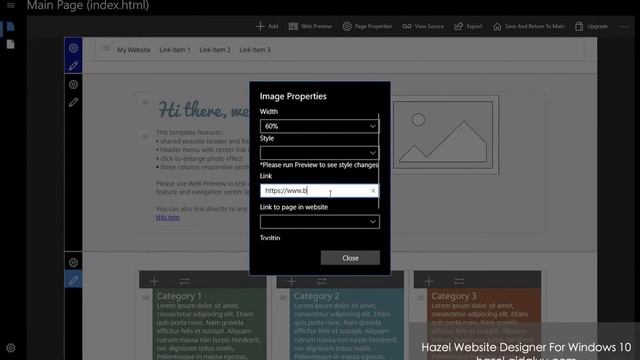640x360 pixels.
Task: Click Link Item 3 in nav
Action: [255, 50]
